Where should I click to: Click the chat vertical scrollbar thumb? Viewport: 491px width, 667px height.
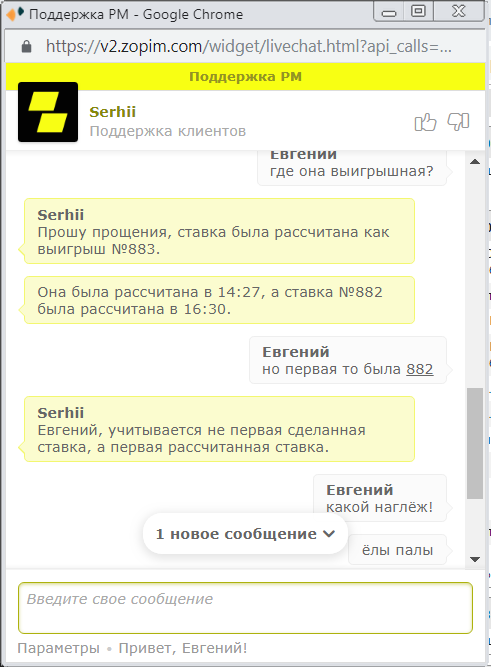tap(475, 442)
